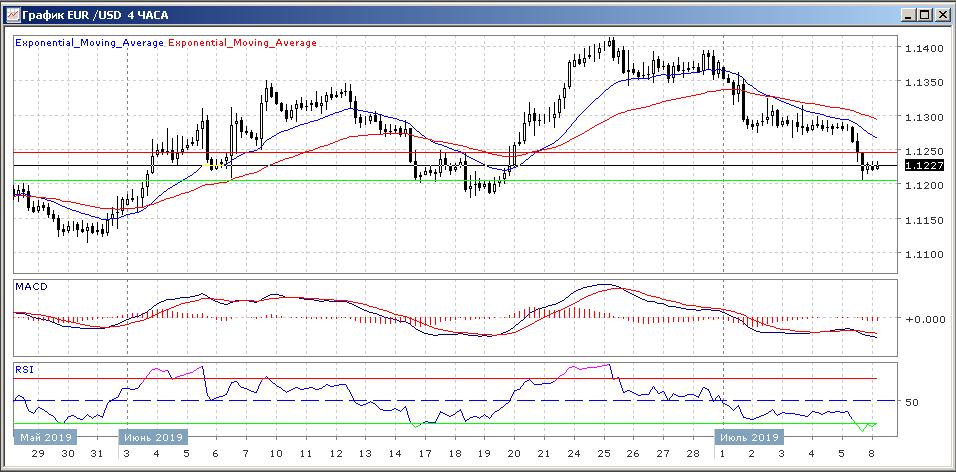
Task: Select the MACD indicator panel label
Action: tap(30, 287)
